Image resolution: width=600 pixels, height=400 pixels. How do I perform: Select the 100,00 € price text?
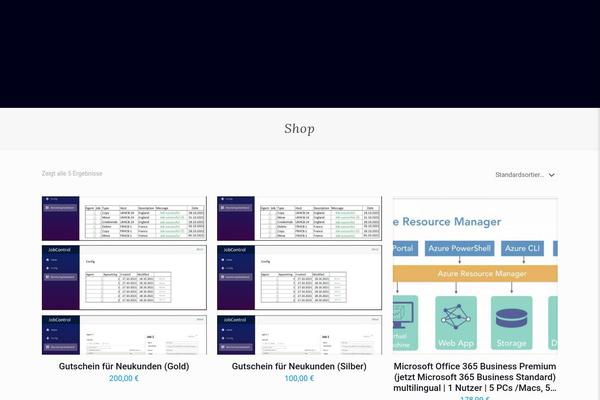299,379
